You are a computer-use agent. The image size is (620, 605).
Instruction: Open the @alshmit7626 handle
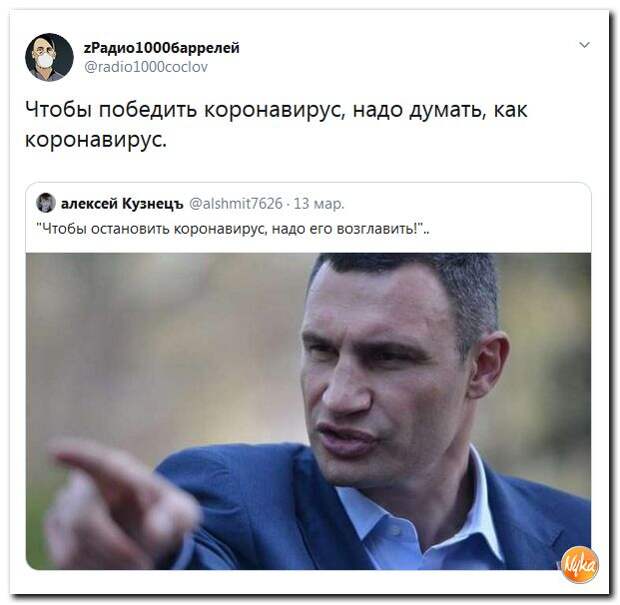click(236, 203)
